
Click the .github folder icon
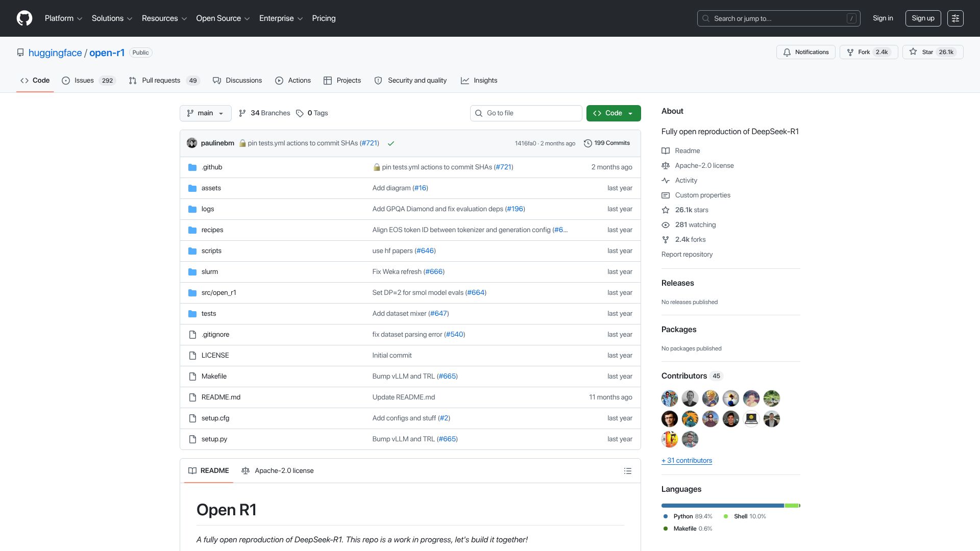192,167
